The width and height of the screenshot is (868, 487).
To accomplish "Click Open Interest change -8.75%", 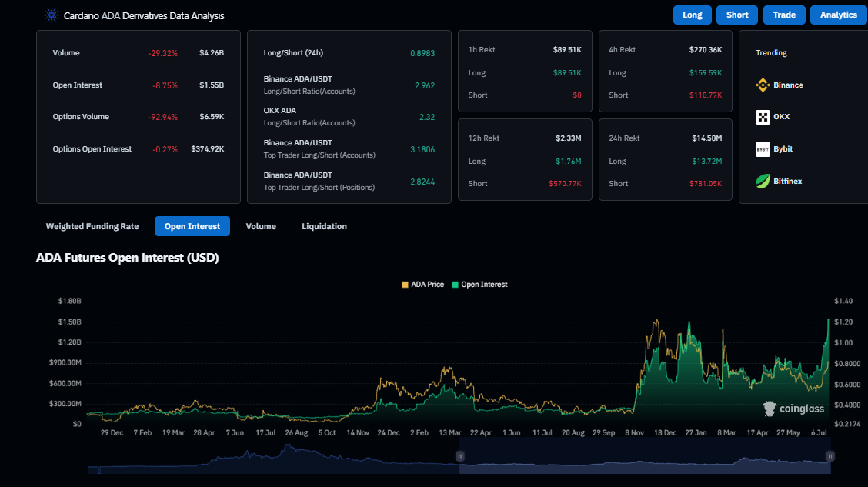I will (165, 85).
